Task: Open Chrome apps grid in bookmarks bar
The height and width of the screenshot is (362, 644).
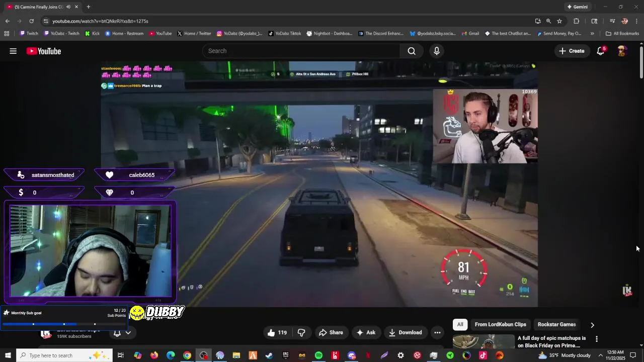Action: click(x=7, y=34)
